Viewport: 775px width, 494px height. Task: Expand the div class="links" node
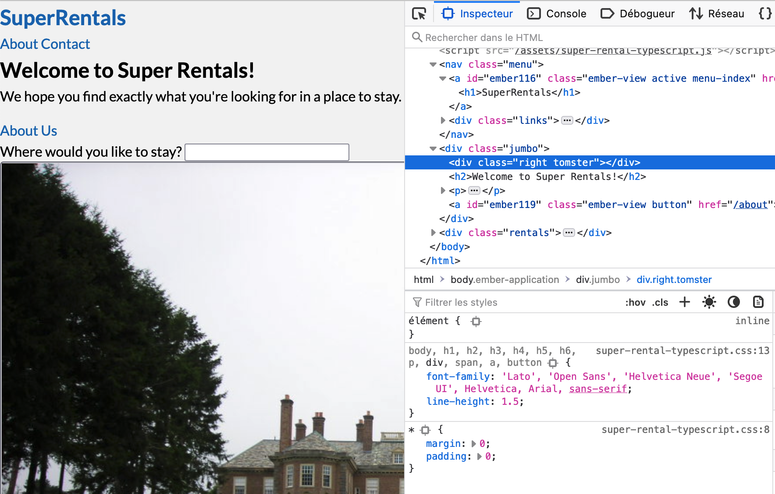click(444, 120)
